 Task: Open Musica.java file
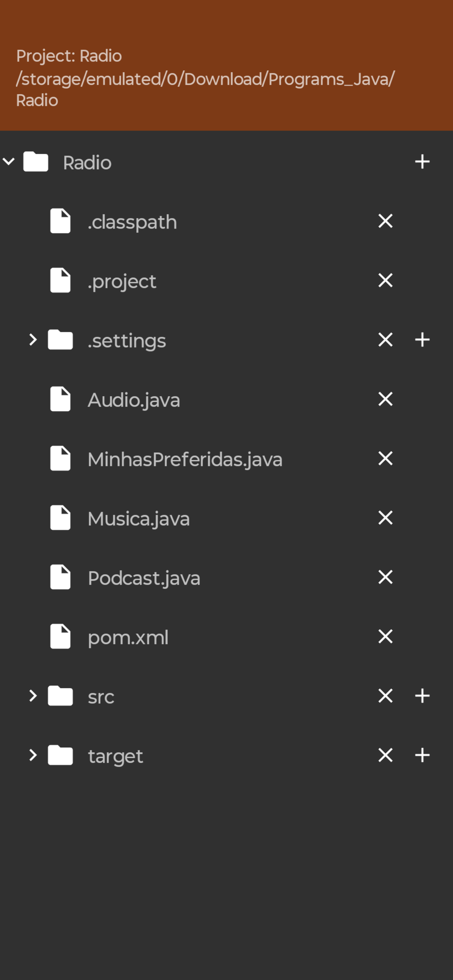[x=138, y=519]
